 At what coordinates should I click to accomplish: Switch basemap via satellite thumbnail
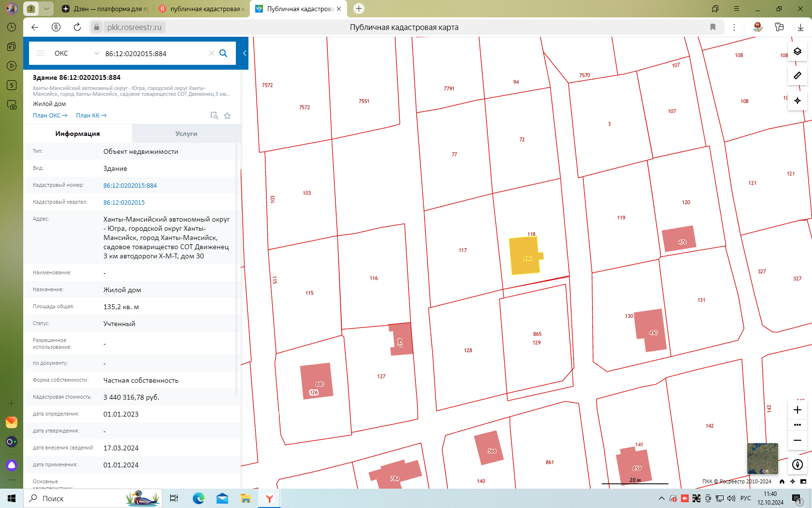click(x=762, y=459)
